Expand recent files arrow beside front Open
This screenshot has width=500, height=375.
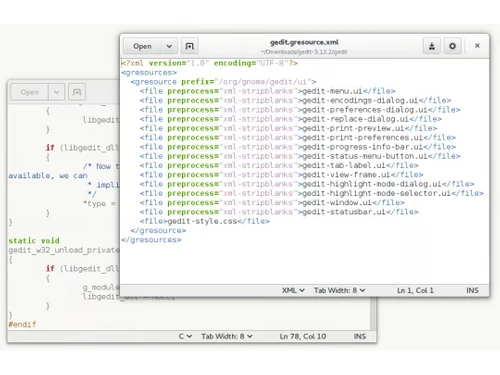tap(169, 46)
